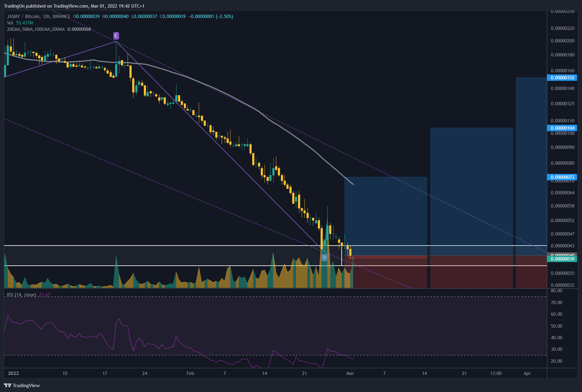
Task: Select the blue profit box reaching 0.00000104
Action: click(x=471, y=192)
